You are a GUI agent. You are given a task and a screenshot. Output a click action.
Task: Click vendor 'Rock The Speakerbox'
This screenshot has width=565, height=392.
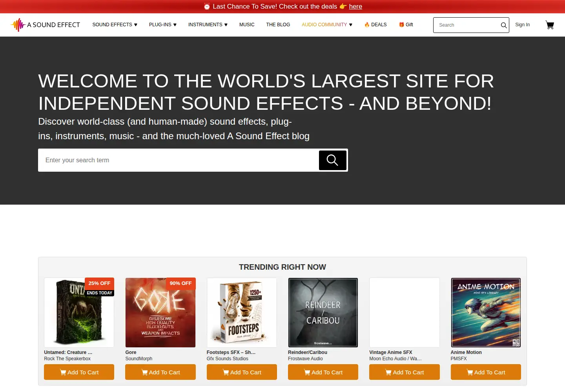[67, 359]
